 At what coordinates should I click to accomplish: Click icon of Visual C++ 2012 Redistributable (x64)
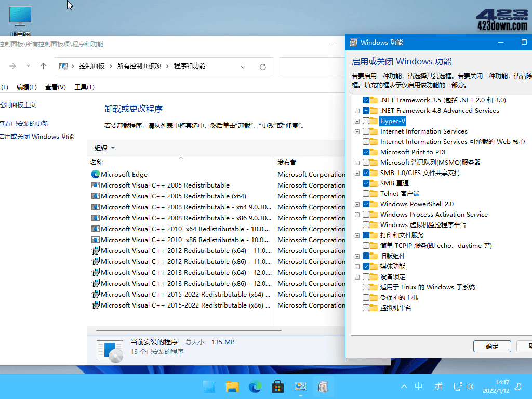point(96,251)
